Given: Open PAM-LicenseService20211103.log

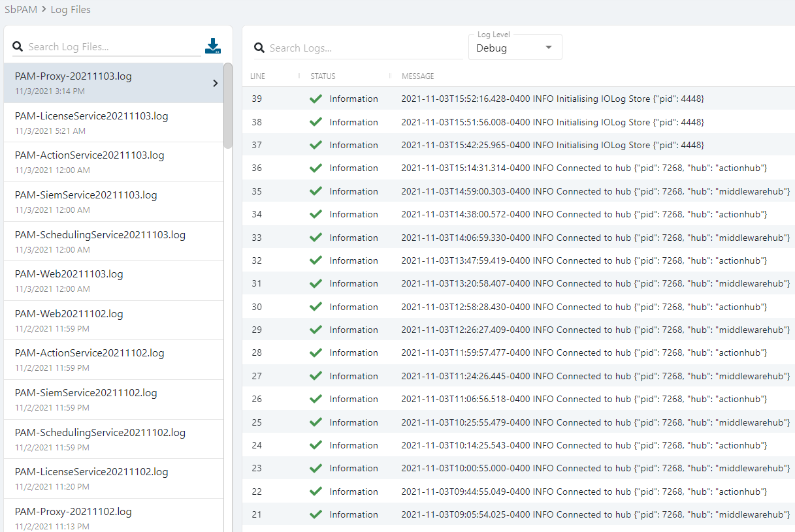Looking at the screenshot, I should click(x=114, y=123).
